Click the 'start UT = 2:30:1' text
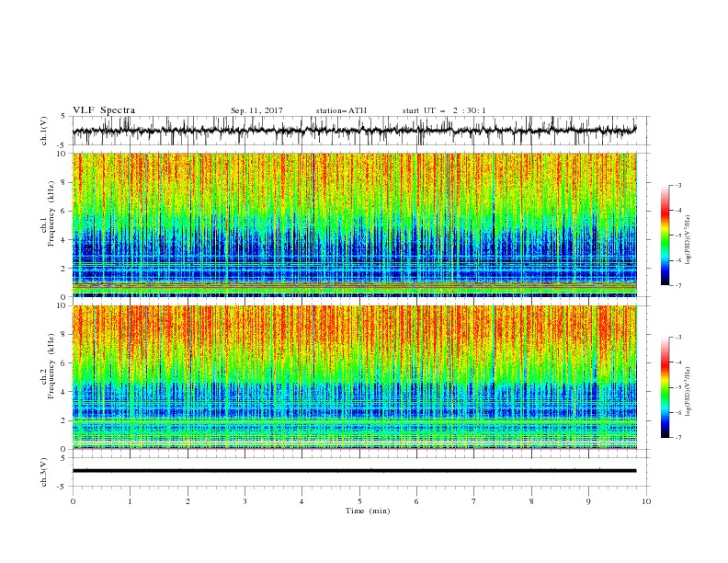 coord(444,110)
